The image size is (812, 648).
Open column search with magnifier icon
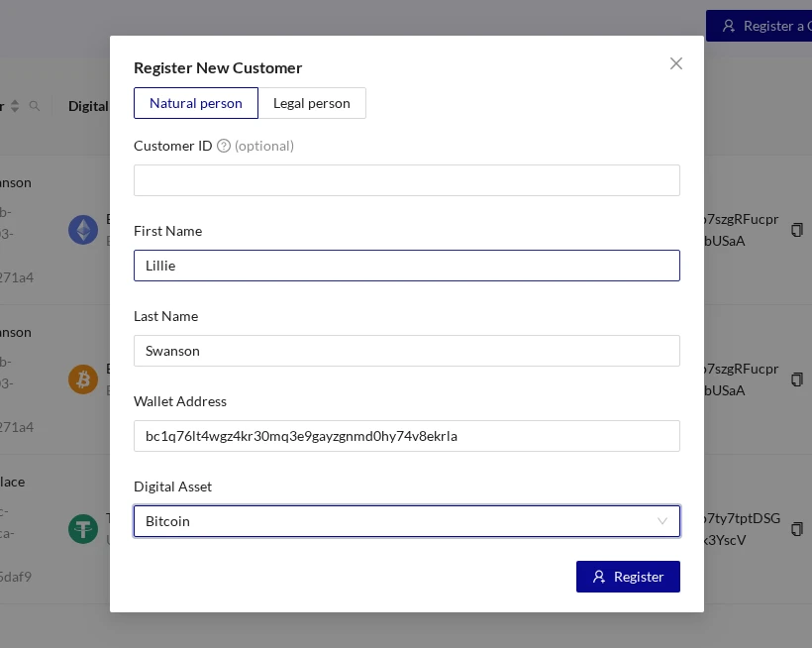35,106
